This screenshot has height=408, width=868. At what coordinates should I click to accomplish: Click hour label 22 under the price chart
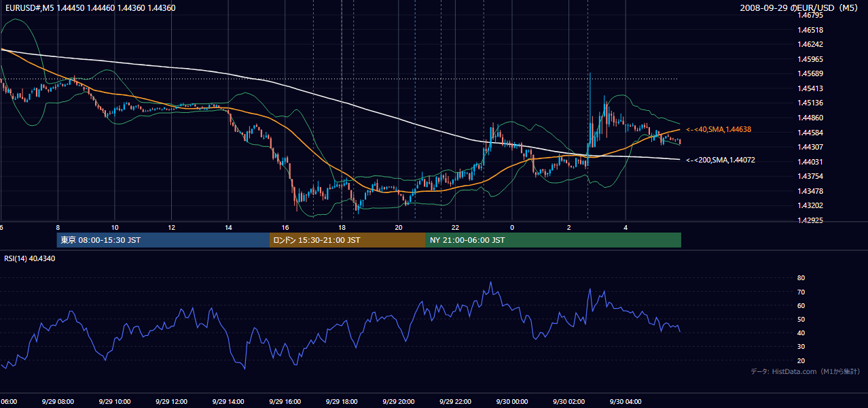[x=455, y=227]
